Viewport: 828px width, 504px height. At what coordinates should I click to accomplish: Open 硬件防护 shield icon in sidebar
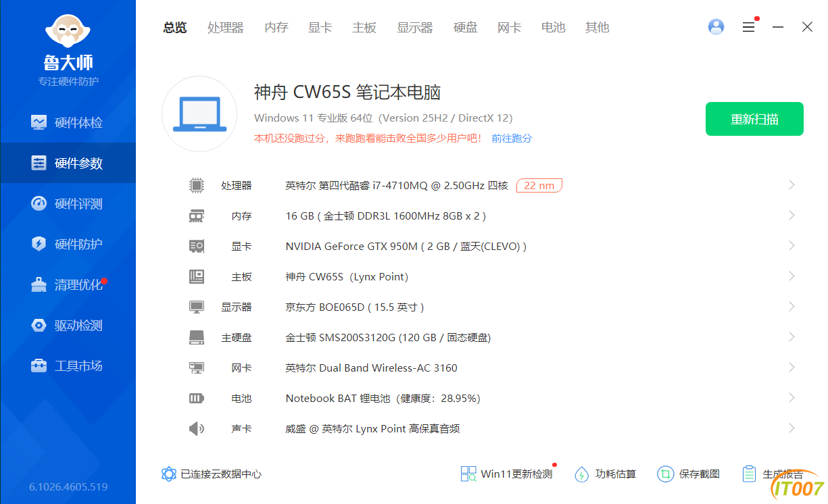[x=39, y=244]
